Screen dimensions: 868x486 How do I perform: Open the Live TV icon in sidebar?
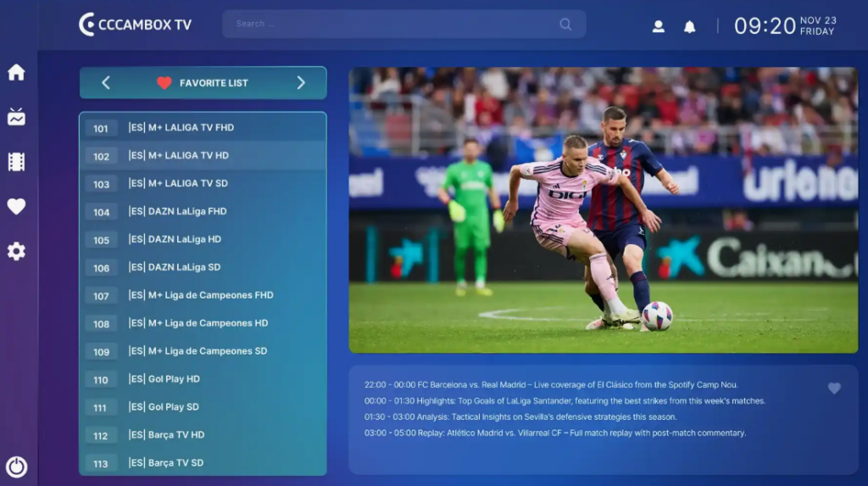coord(16,117)
